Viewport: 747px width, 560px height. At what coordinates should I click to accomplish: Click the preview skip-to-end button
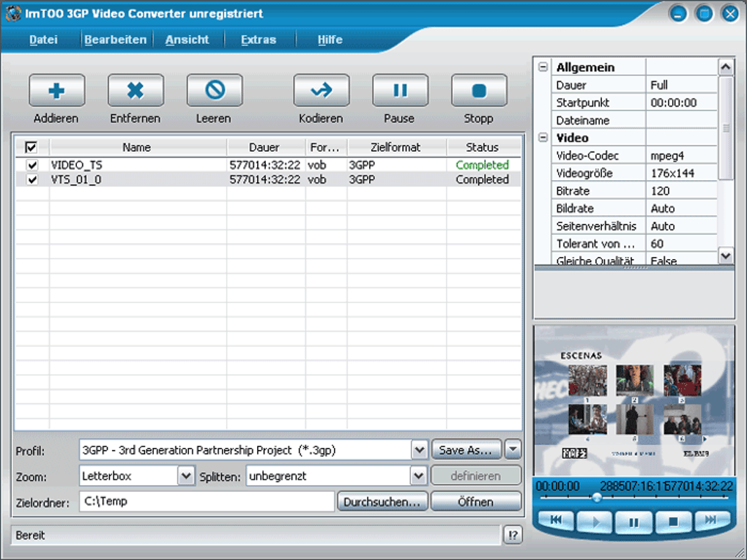(711, 520)
